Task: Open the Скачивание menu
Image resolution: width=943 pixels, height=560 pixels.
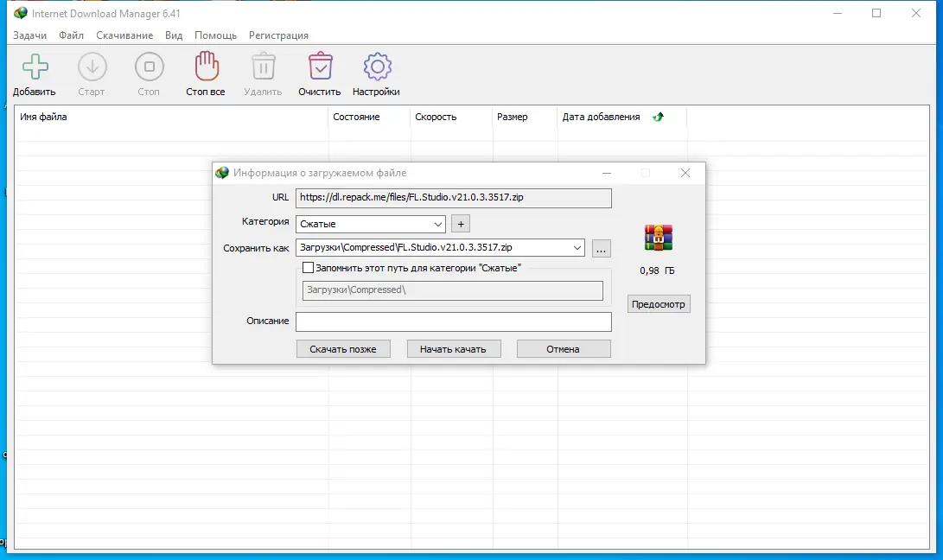Action: click(124, 35)
